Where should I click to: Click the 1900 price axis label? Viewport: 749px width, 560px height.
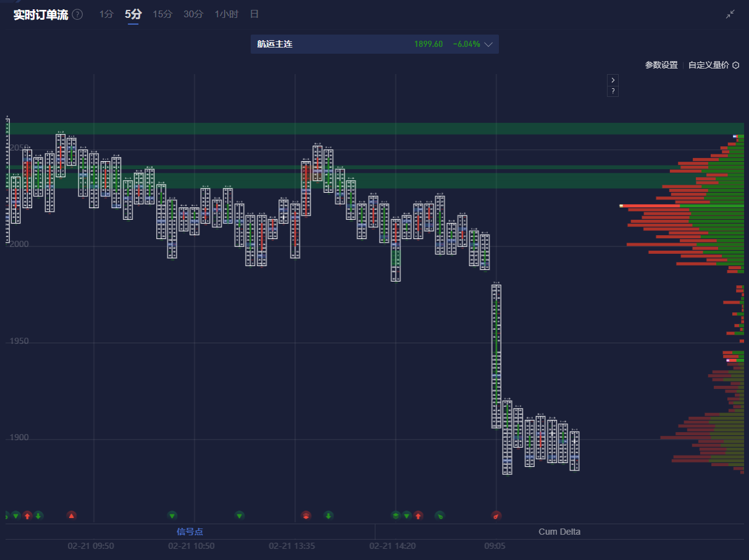19,438
